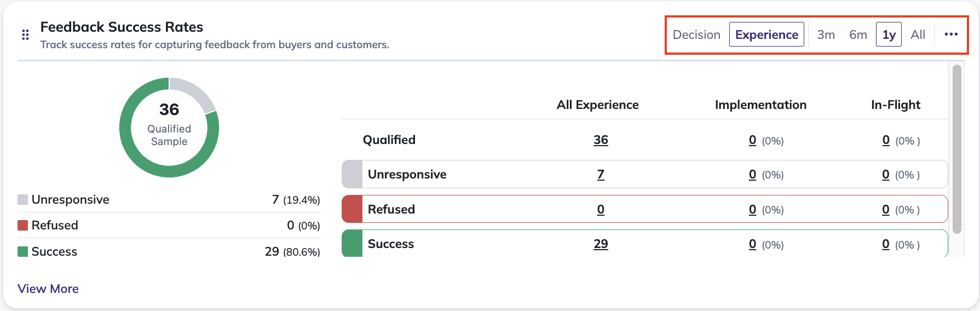Image resolution: width=980 pixels, height=311 pixels.
Task: Set time range to 3m
Action: [826, 34]
